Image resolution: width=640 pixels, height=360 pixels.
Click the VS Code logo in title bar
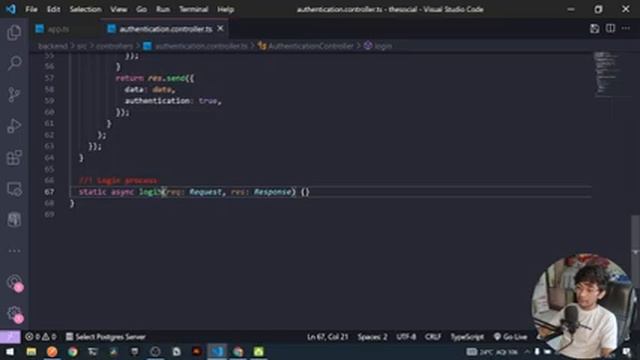11,9
